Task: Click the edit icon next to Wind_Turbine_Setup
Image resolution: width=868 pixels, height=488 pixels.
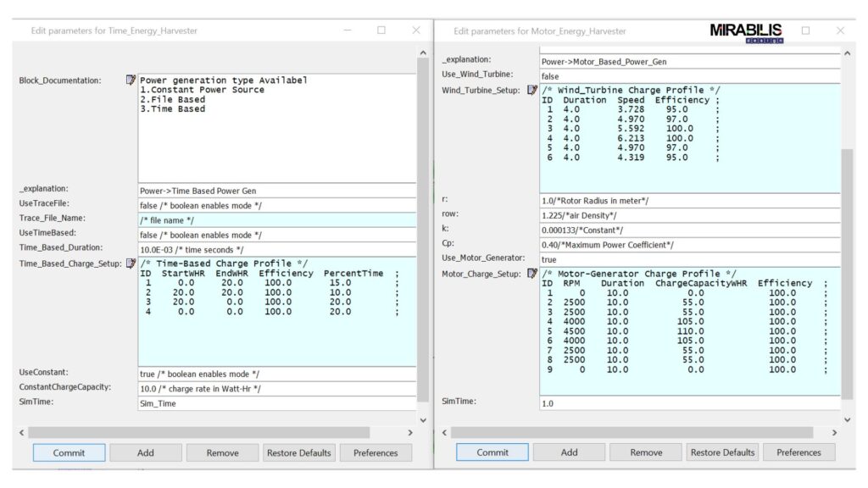Action: pyautogui.click(x=531, y=90)
